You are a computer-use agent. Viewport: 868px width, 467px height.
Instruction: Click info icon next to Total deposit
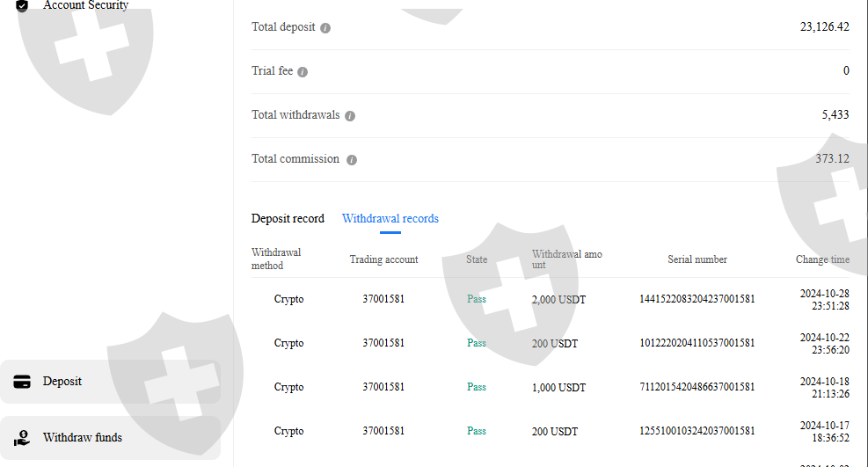click(x=325, y=28)
